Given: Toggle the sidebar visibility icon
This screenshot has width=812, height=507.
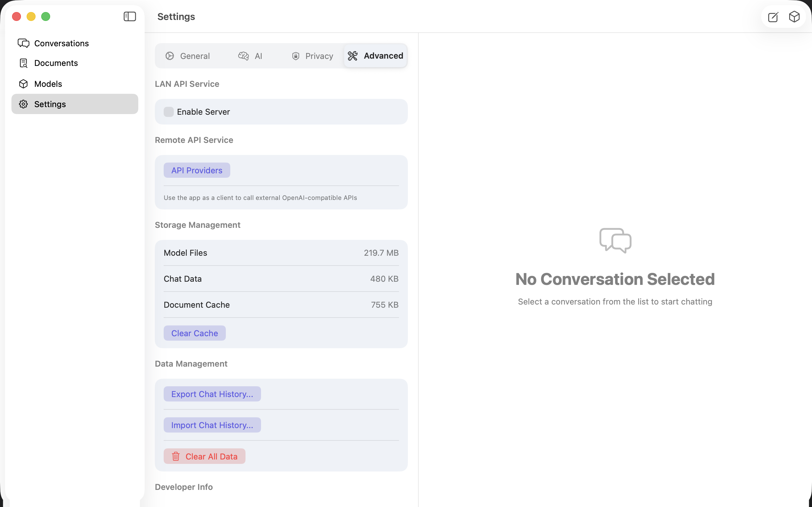Looking at the screenshot, I should tap(129, 16).
